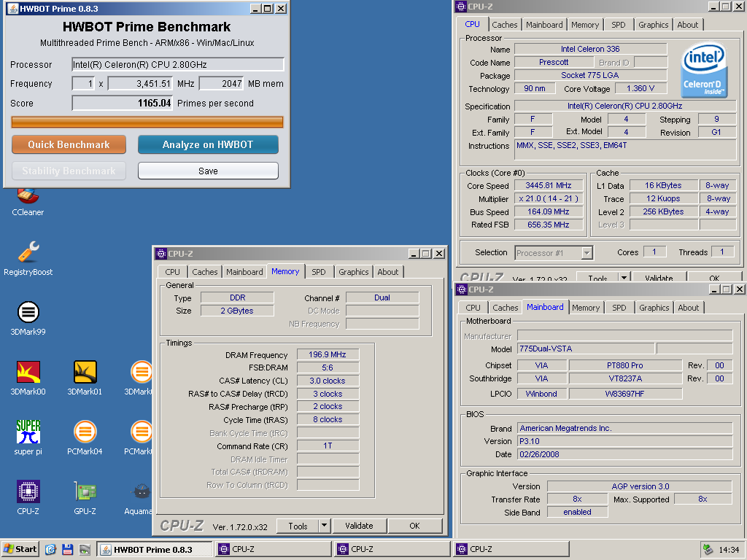The height and width of the screenshot is (560, 747).
Task: Open the PCMark04 desktop icon
Action: pyautogui.click(x=85, y=437)
